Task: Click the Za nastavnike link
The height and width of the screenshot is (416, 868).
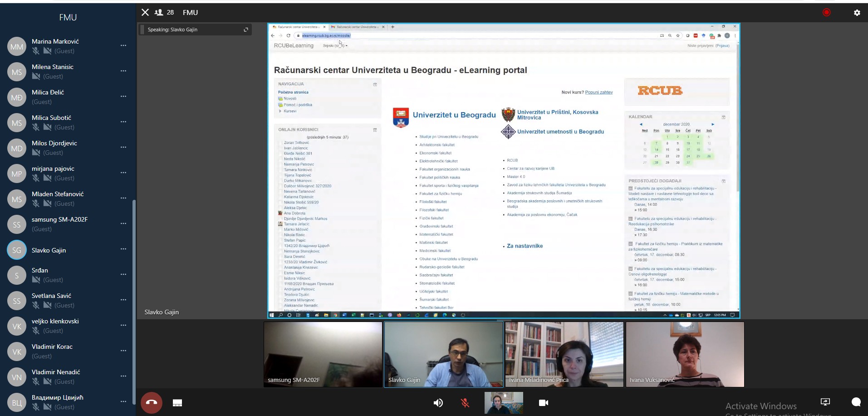Action: [525, 246]
